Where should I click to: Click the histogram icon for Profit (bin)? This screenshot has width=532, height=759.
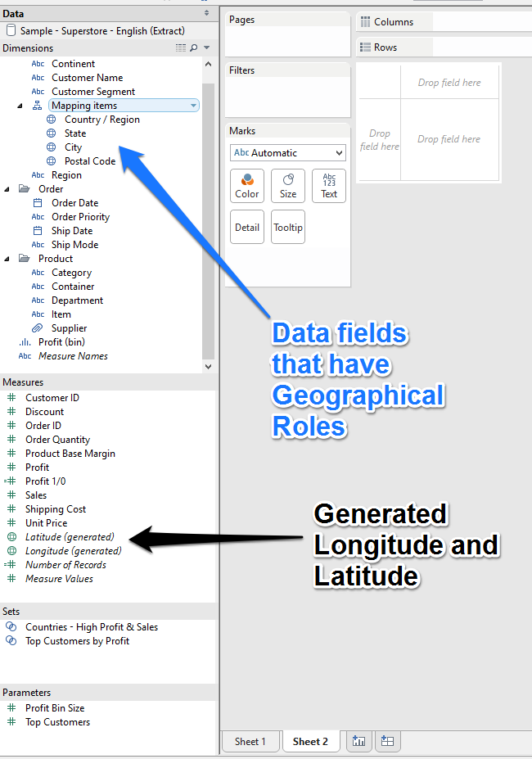[x=25, y=342]
